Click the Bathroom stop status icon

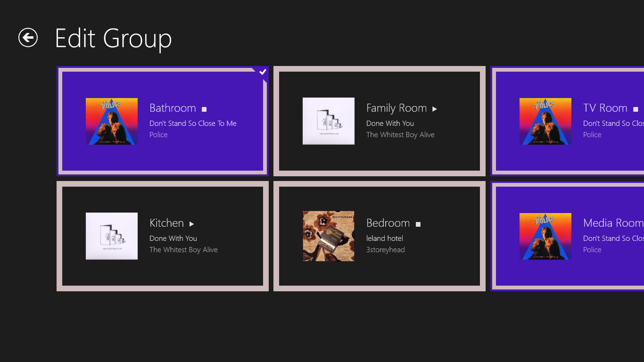[204, 109]
